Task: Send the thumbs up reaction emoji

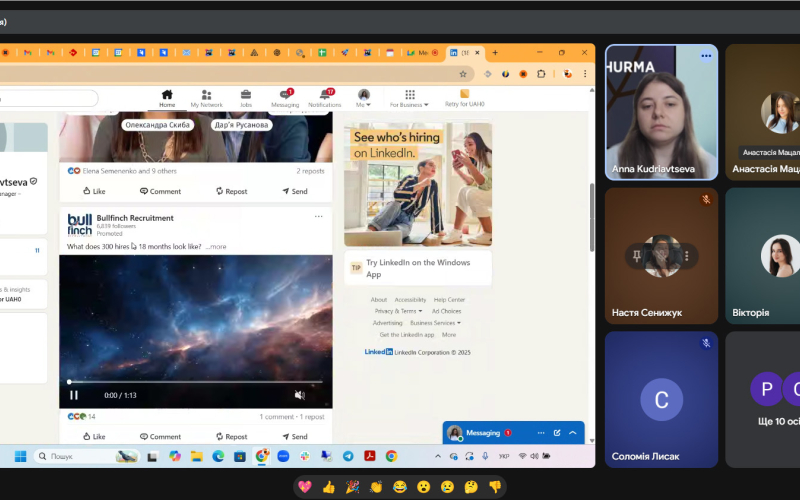Action: point(329,487)
